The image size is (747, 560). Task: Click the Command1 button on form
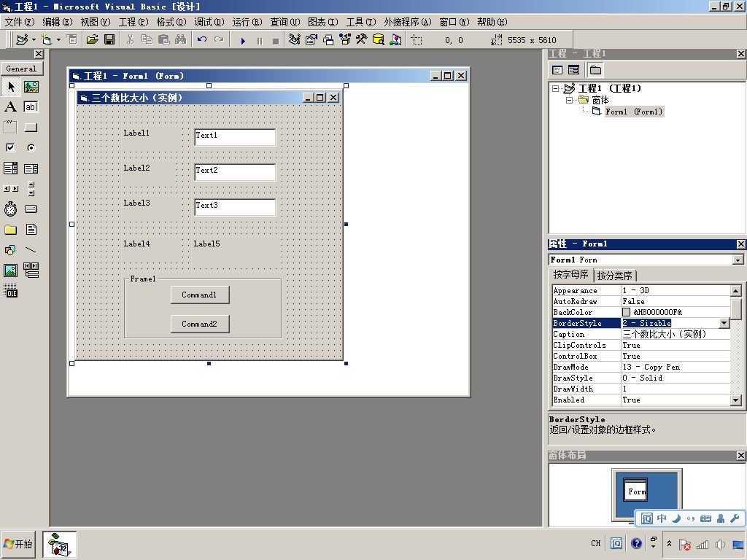click(x=200, y=295)
